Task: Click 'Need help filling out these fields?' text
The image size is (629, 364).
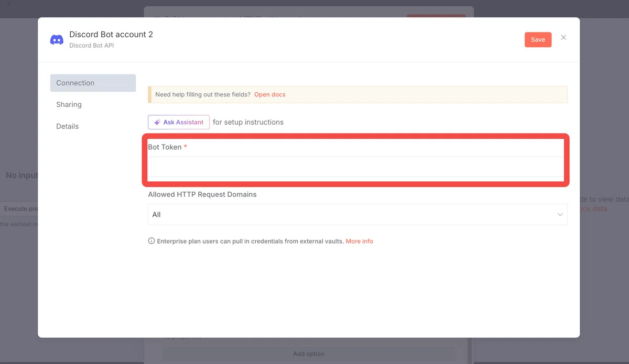Action: (203, 95)
